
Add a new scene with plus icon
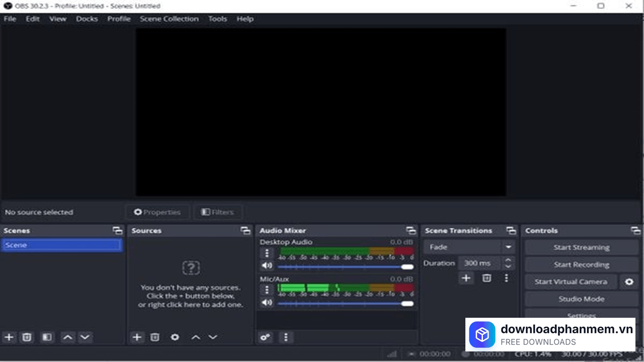[x=9, y=337]
